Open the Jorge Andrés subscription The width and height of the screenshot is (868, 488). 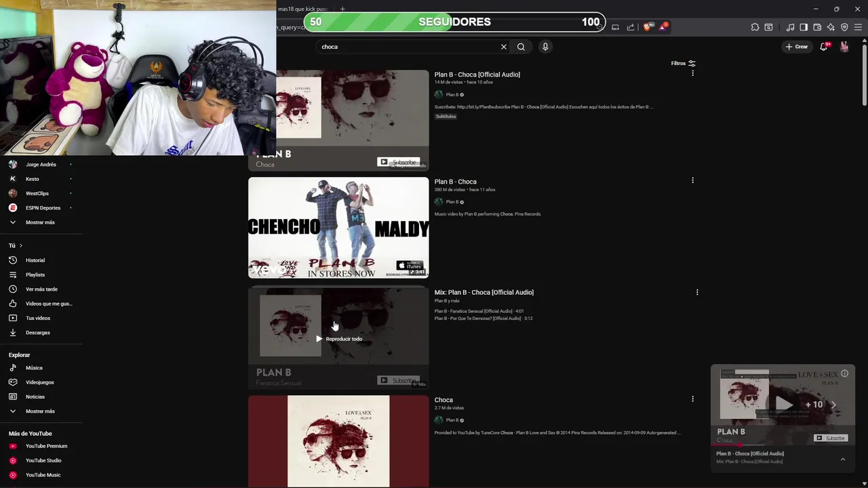pos(41,165)
